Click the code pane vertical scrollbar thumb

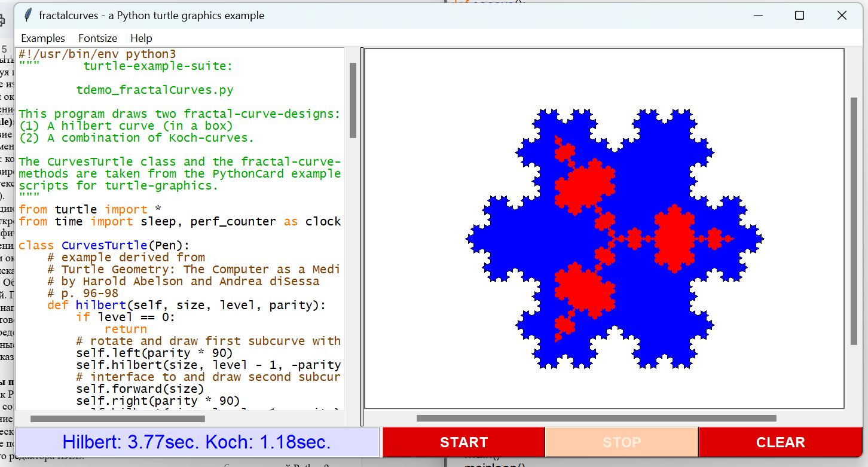353,100
